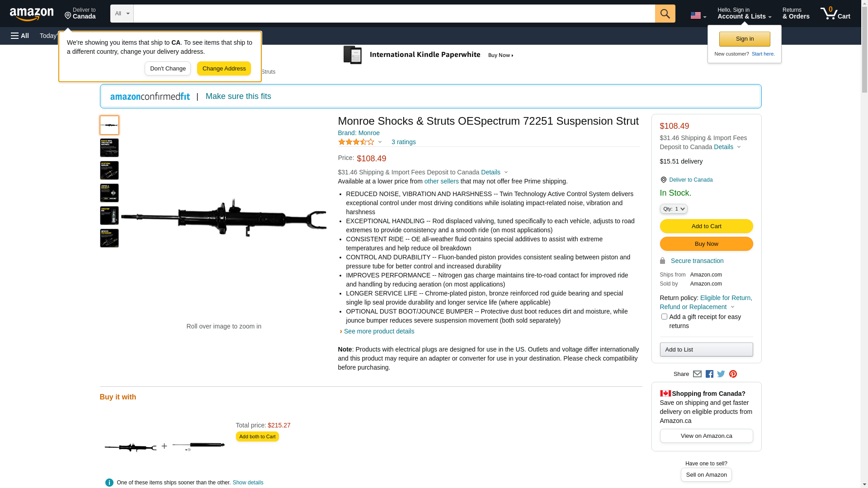Check the gift receipt checkbox
The image size is (868, 488).
(664, 317)
